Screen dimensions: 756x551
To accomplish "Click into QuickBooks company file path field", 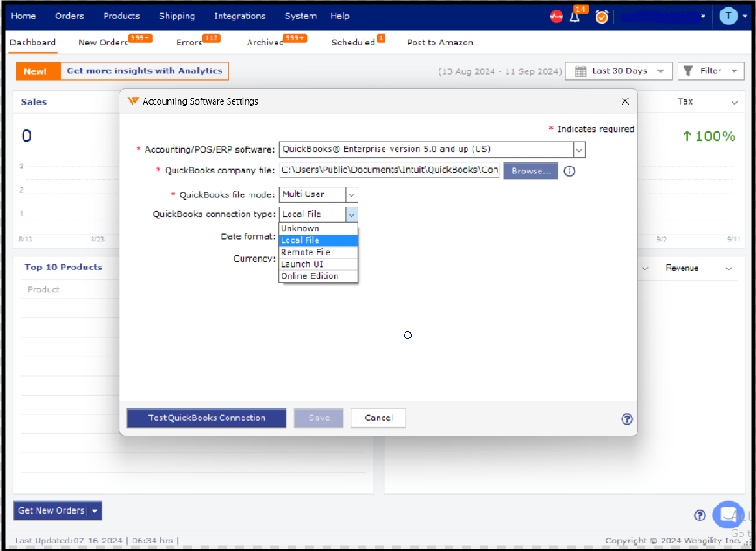I will click(389, 170).
